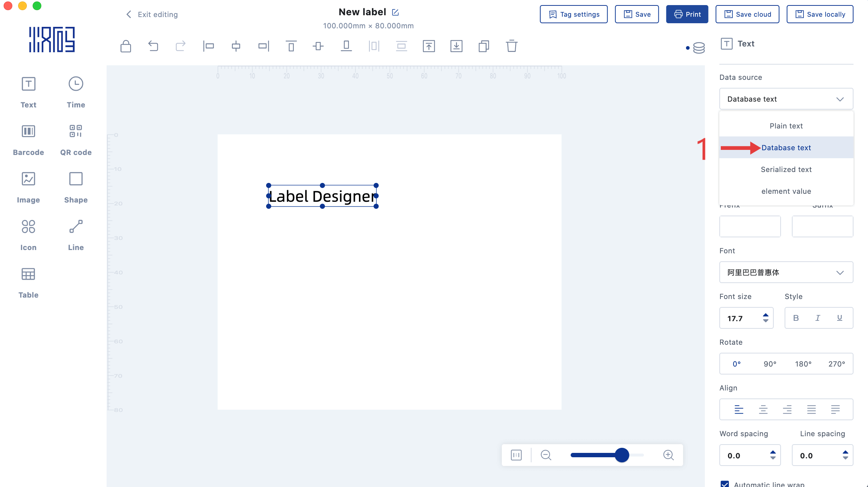Click the delete trash can icon
The height and width of the screenshot is (487, 868).
[x=511, y=46]
